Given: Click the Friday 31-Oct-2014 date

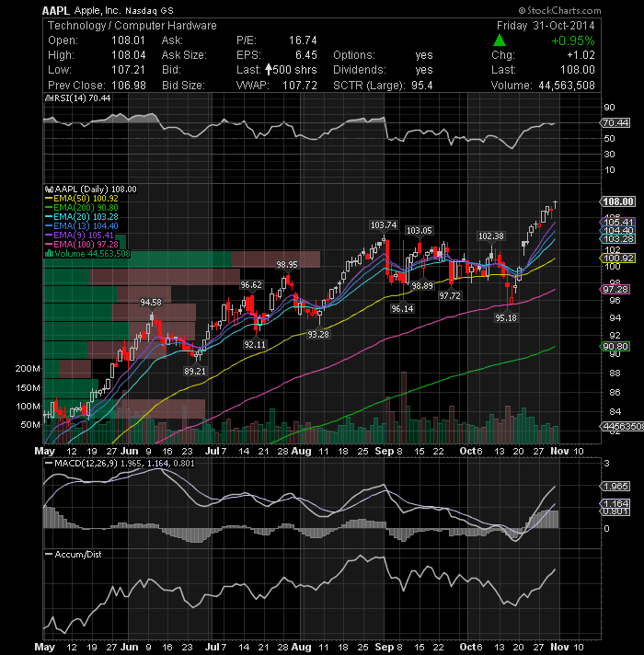Looking at the screenshot, I should click(546, 26).
